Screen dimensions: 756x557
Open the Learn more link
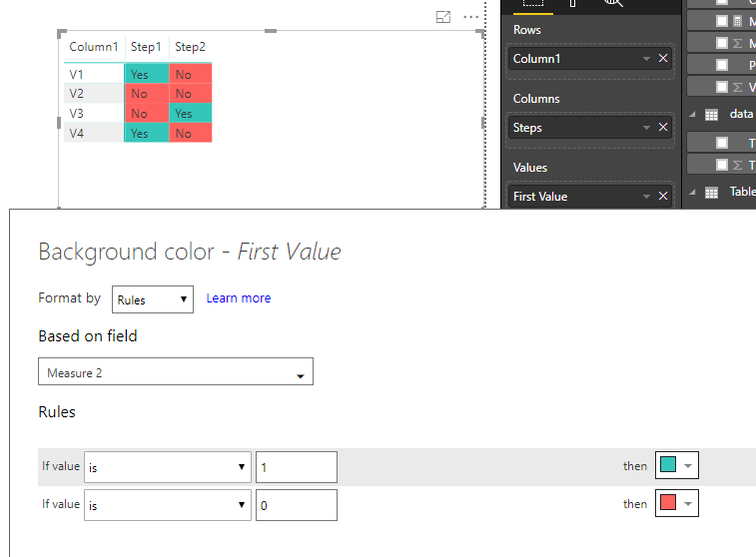tap(239, 298)
